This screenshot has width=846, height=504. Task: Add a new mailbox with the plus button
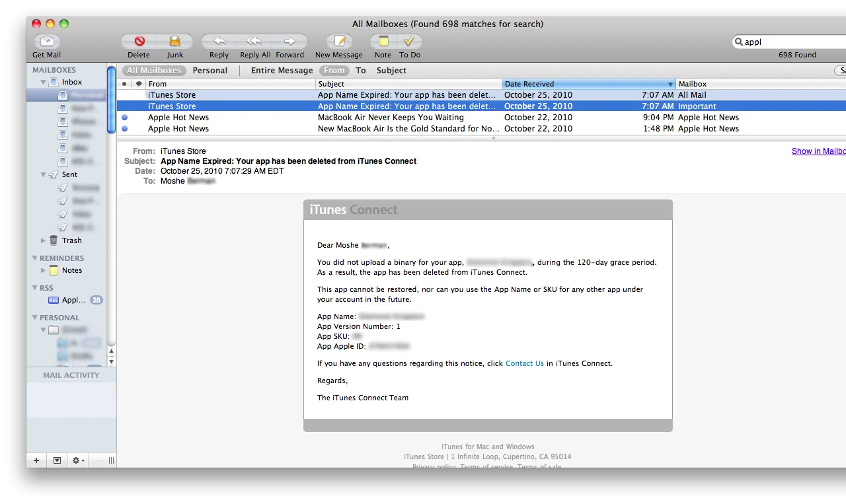tap(36, 460)
